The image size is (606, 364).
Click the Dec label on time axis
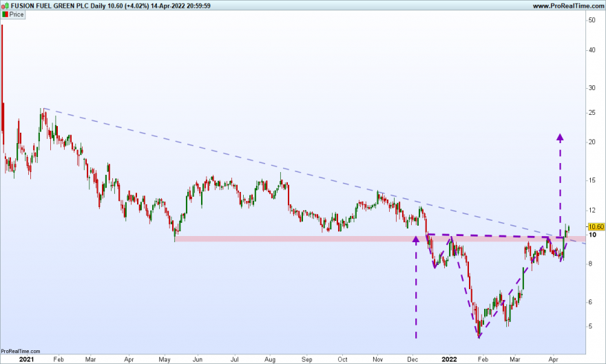pyautogui.click(x=412, y=359)
